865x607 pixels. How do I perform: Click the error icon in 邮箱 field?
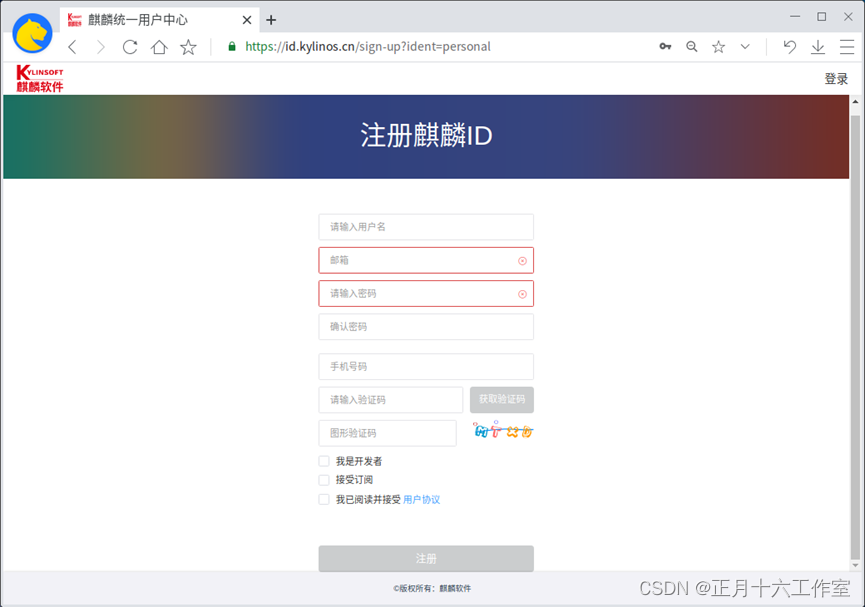522,261
